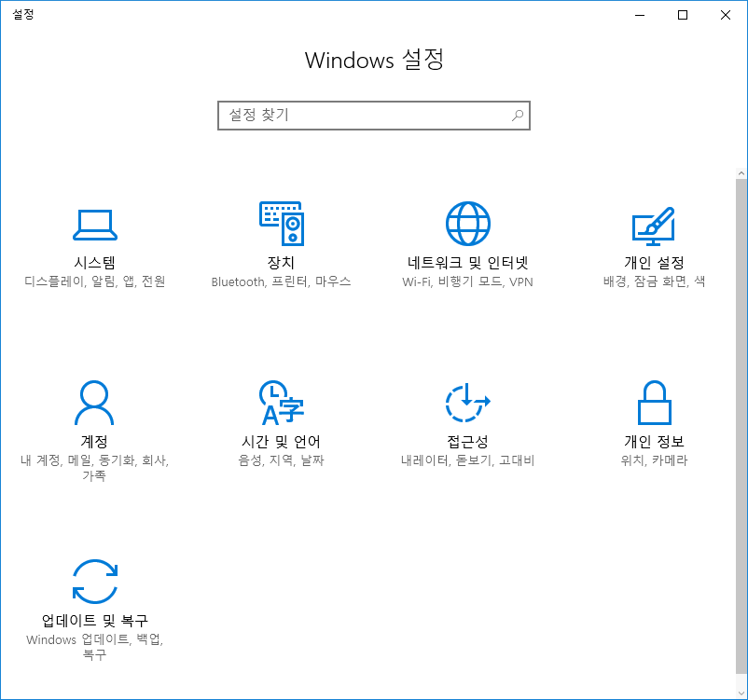This screenshot has height=700, width=748.
Task: Click the 접근성 label
Action: click(x=467, y=442)
